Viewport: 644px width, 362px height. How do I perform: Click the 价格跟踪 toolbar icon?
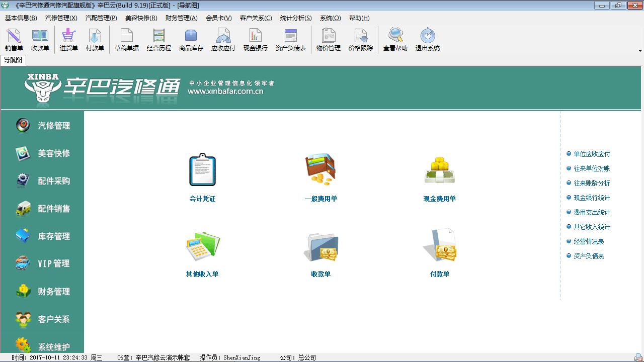click(x=361, y=40)
